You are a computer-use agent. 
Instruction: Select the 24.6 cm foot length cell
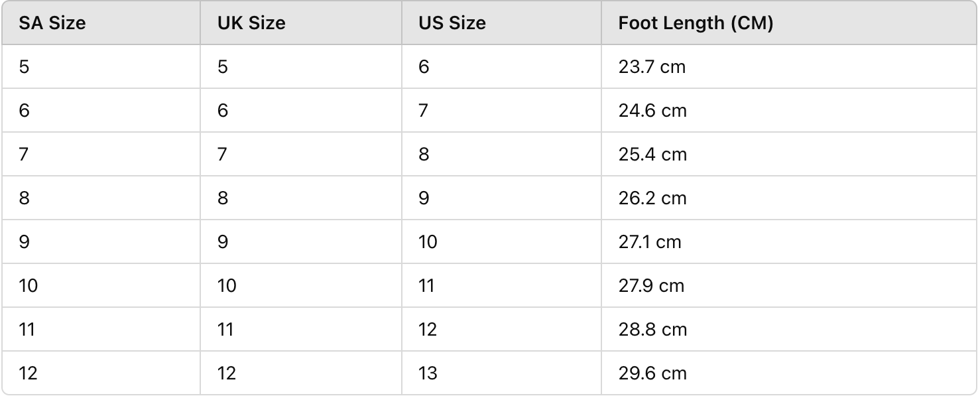(789, 110)
